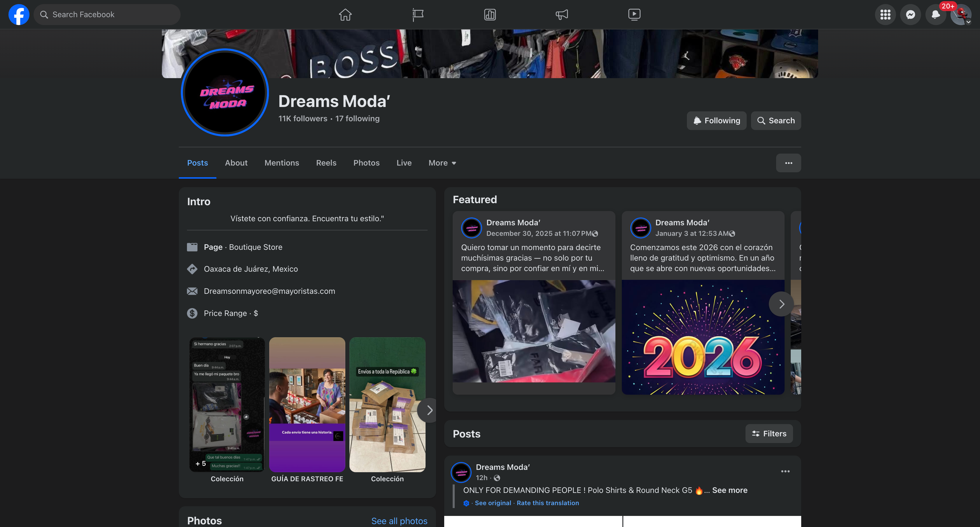Switch to the Reels tab
The height and width of the screenshot is (527, 980).
326,163
